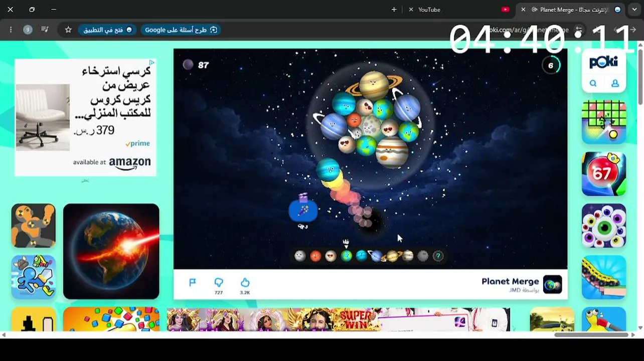The width and height of the screenshot is (644, 361).
Task: Open the Earth laser explosion game thumbnail
Action: (111, 251)
